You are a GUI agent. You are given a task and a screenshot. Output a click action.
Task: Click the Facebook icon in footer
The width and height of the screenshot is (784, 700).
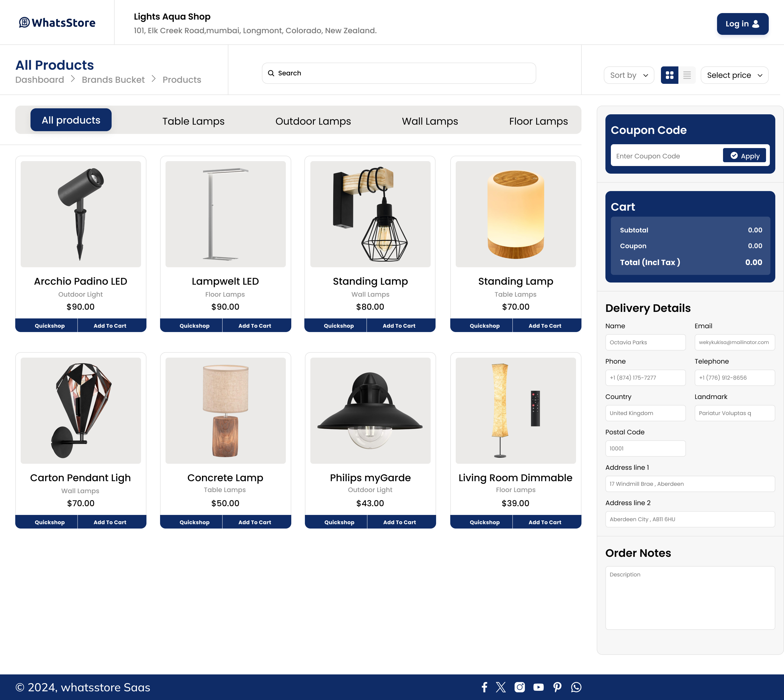point(484,687)
